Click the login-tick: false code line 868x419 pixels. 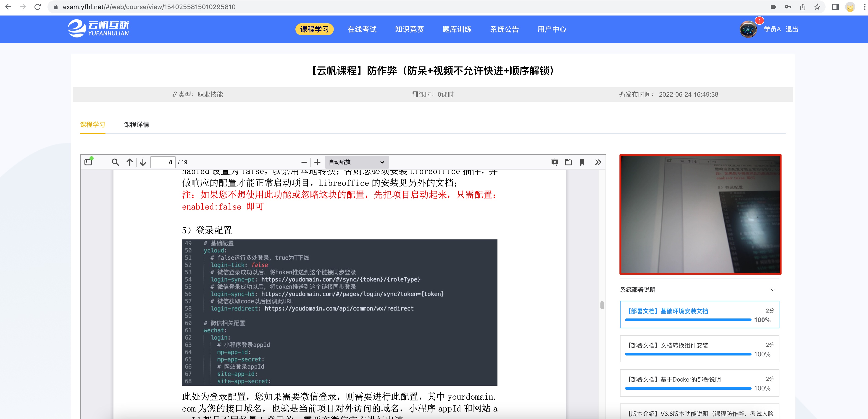coord(239,265)
